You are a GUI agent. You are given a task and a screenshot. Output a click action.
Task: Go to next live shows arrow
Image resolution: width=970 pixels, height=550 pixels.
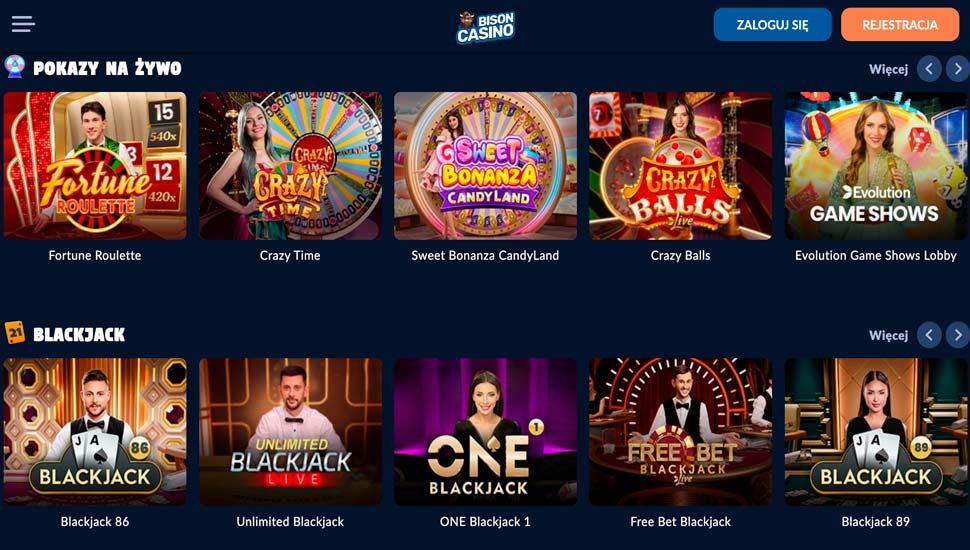point(958,69)
